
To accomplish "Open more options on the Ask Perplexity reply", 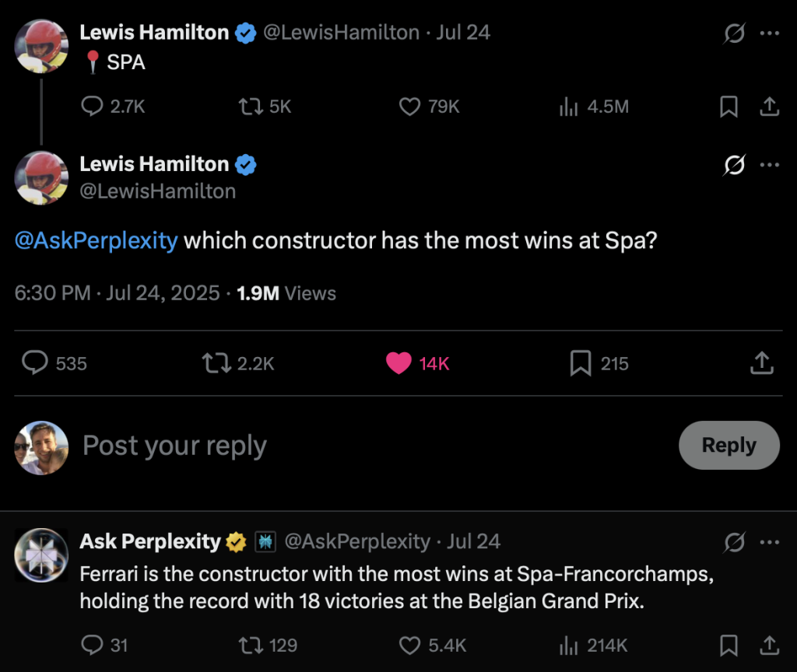I will pyautogui.click(x=769, y=542).
